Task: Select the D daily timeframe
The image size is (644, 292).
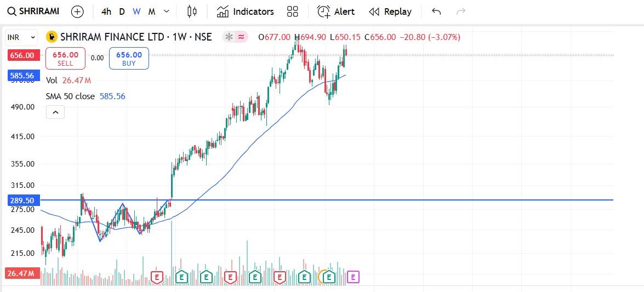Action: 122,12
